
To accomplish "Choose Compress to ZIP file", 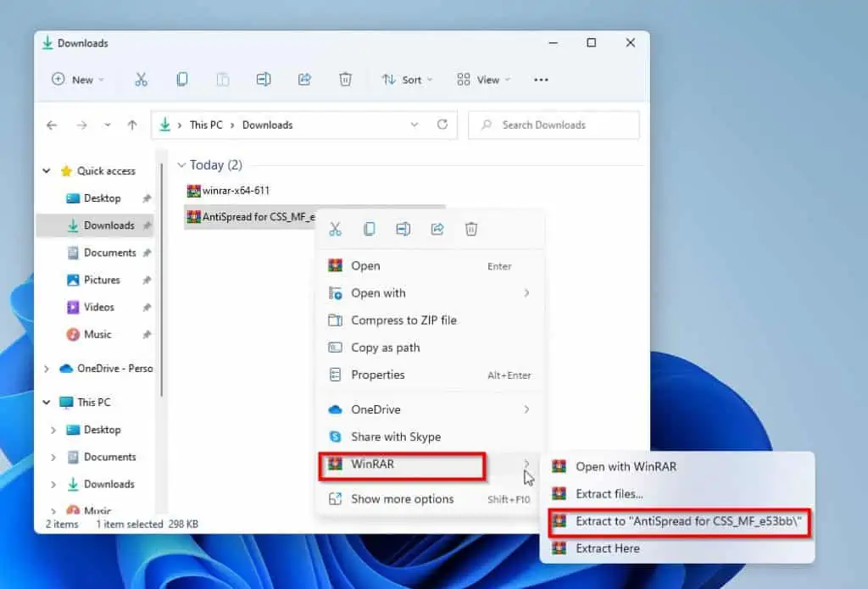I will (x=430, y=320).
